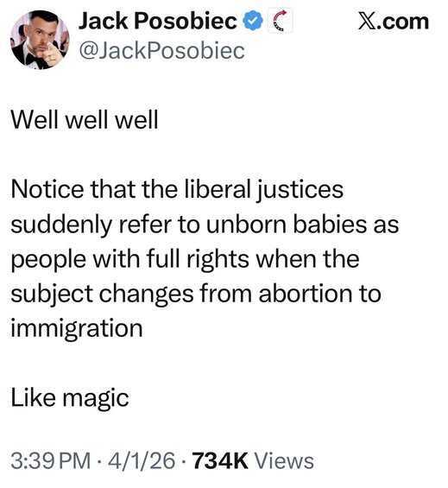Click the ".com" watermark text
The width and height of the screenshot is (448, 488).
click(x=403, y=22)
